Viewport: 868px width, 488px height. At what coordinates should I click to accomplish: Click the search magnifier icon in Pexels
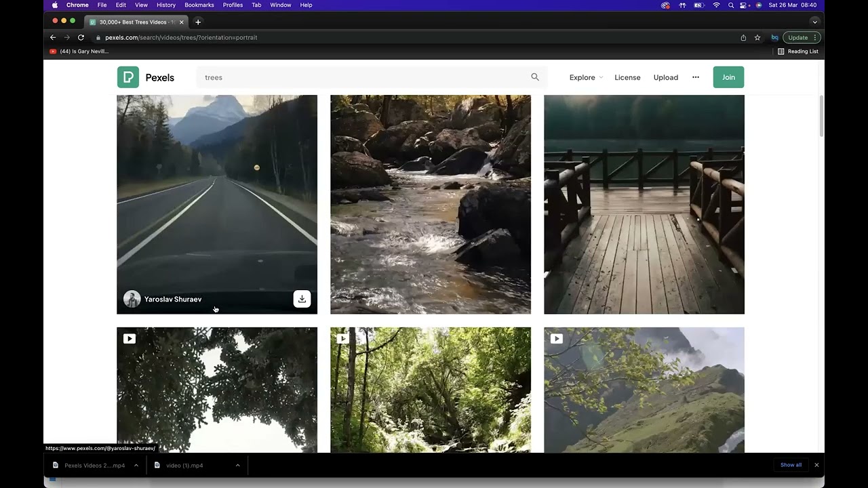point(535,77)
